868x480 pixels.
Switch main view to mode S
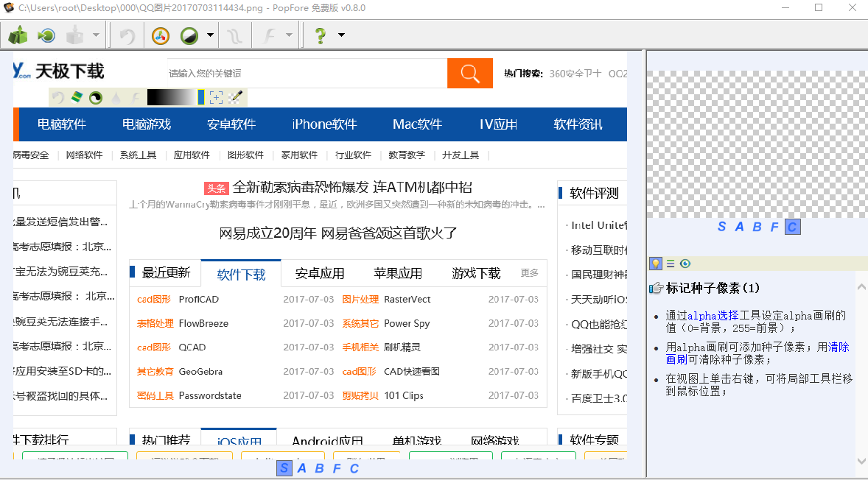(x=284, y=468)
